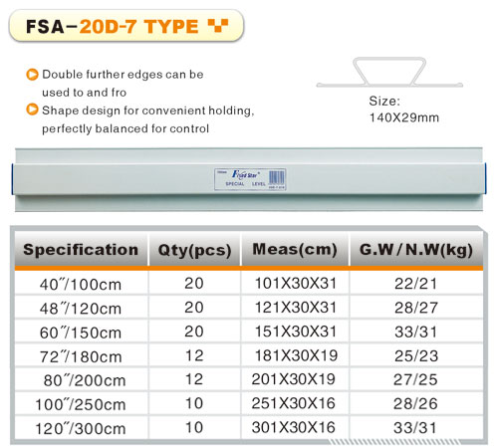498x448 pixels.
Task: Click the Qty(pcs) column header
Action: [x=194, y=250]
